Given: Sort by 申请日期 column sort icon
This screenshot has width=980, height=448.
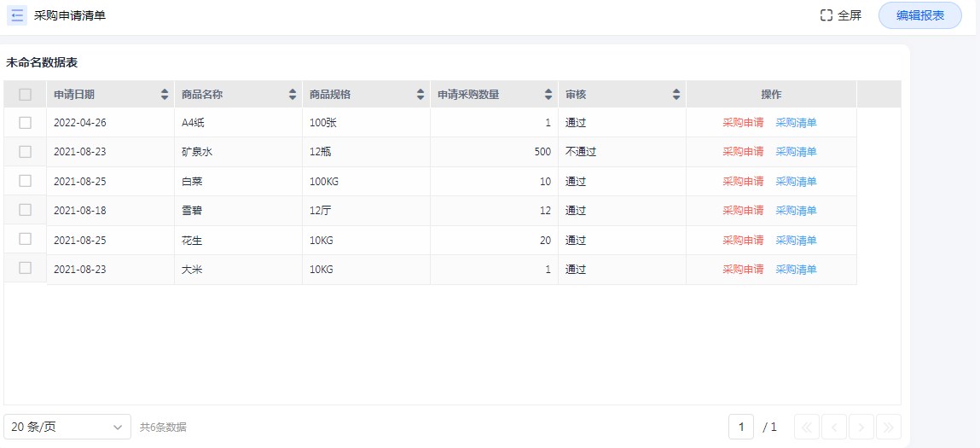Looking at the screenshot, I should pos(165,95).
